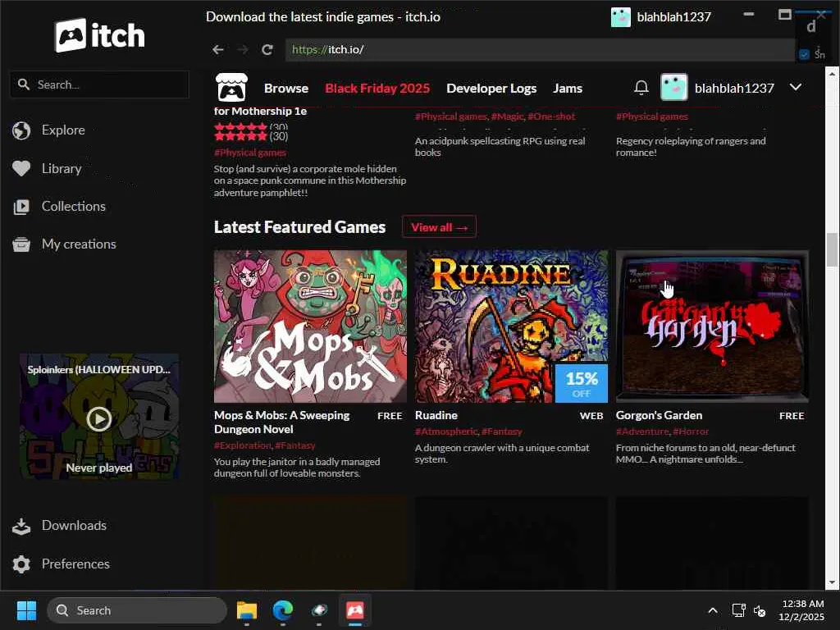Click the #Fantasy tag under Mops & Mobs
Viewport: 840px width, 630px height.
[x=295, y=445]
